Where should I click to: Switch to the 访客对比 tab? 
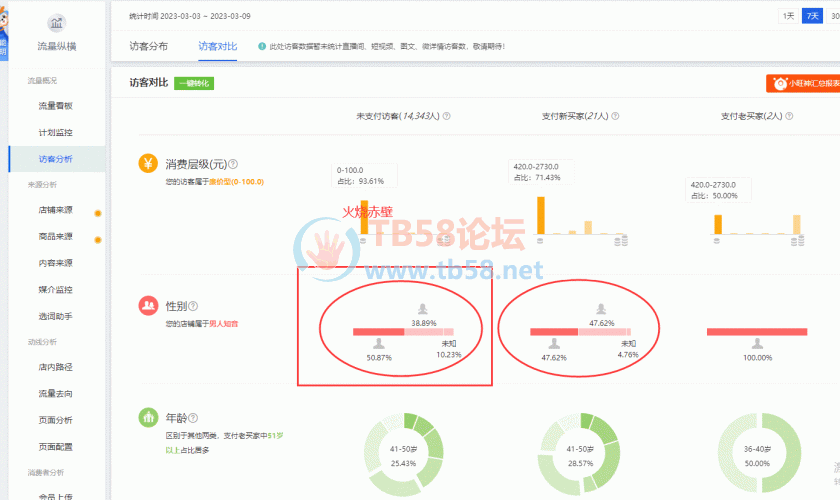[x=217, y=46]
